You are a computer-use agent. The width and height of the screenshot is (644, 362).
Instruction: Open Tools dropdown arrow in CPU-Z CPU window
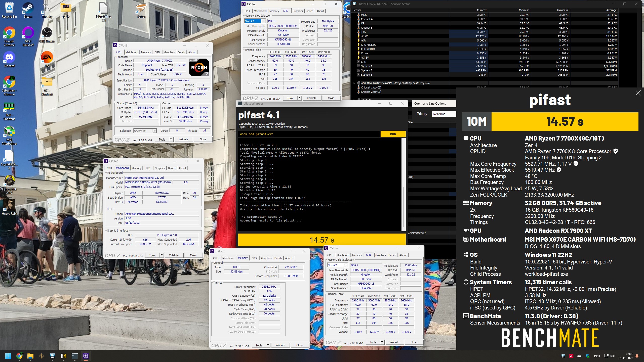pos(171,139)
